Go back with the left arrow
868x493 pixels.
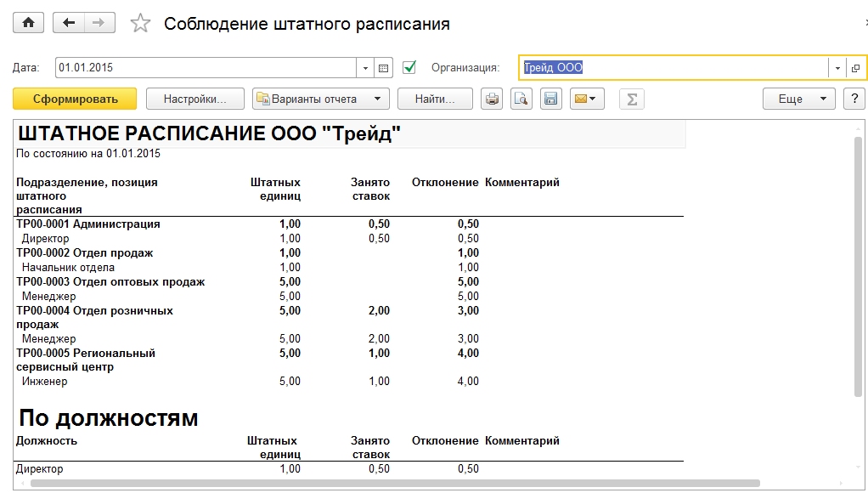pyautogui.click(x=69, y=23)
